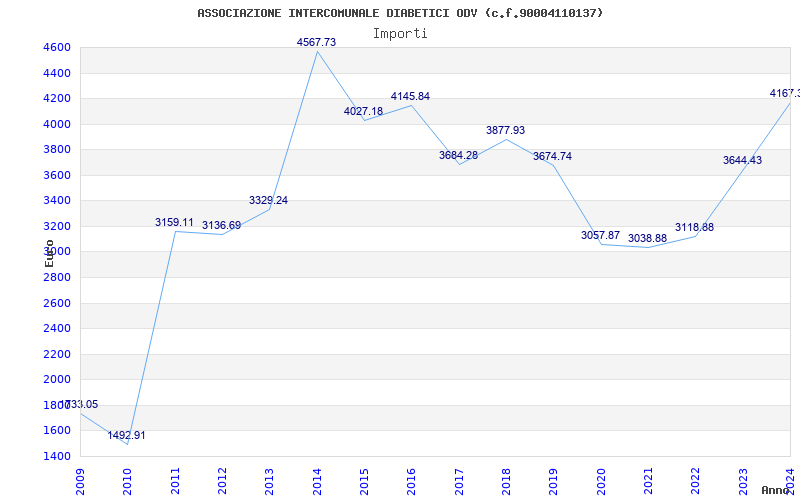Select the 4567.73 data label

[x=316, y=42]
